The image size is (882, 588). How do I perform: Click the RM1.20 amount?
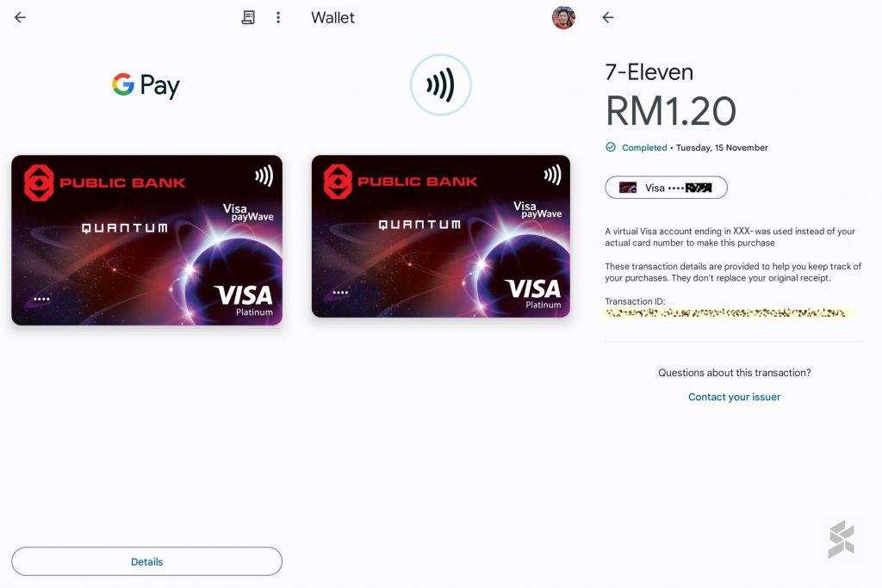pyautogui.click(x=670, y=111)
